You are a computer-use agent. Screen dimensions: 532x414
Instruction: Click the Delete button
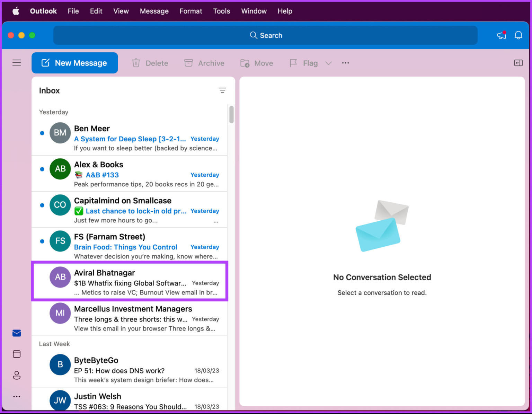150,63
